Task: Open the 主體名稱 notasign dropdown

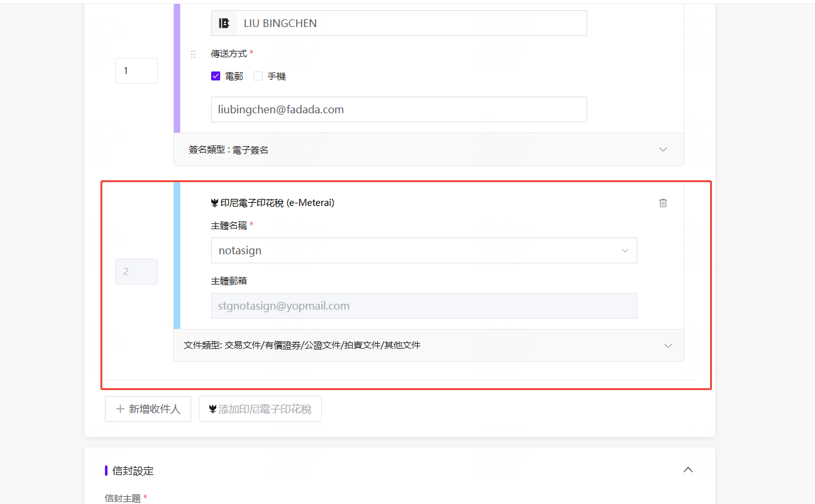Action: tap(424, 250)
